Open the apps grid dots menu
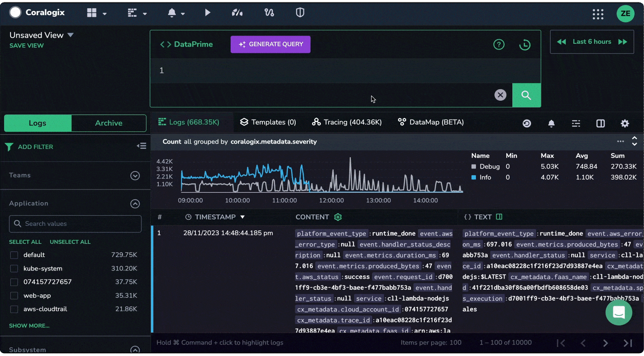 coord(598,14)
